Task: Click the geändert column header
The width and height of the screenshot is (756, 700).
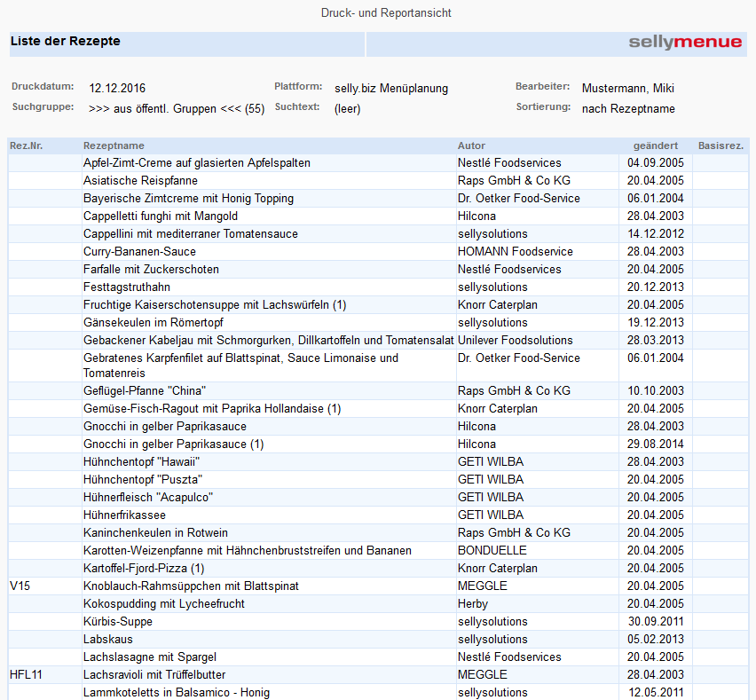Action: coord(655,146)
